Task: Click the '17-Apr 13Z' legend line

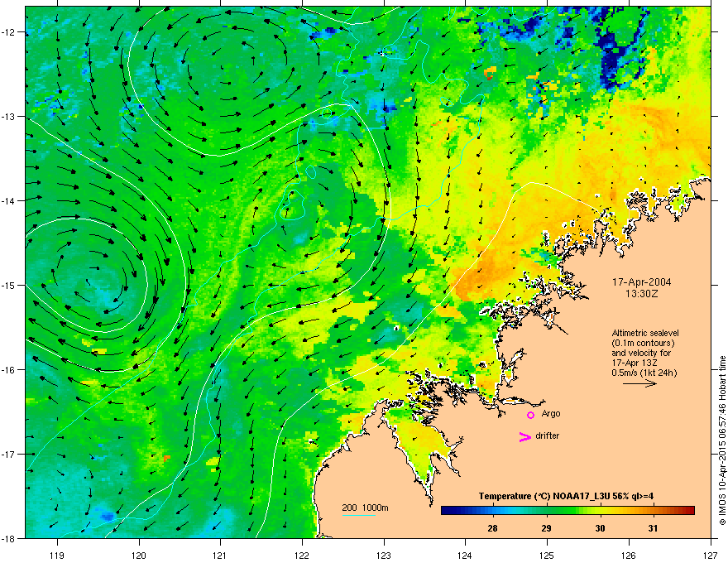Action: point(634,363)
